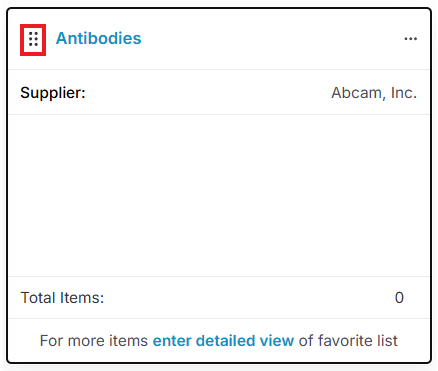Click the empty area inside the Antibodies card

[x=219, y=195]
